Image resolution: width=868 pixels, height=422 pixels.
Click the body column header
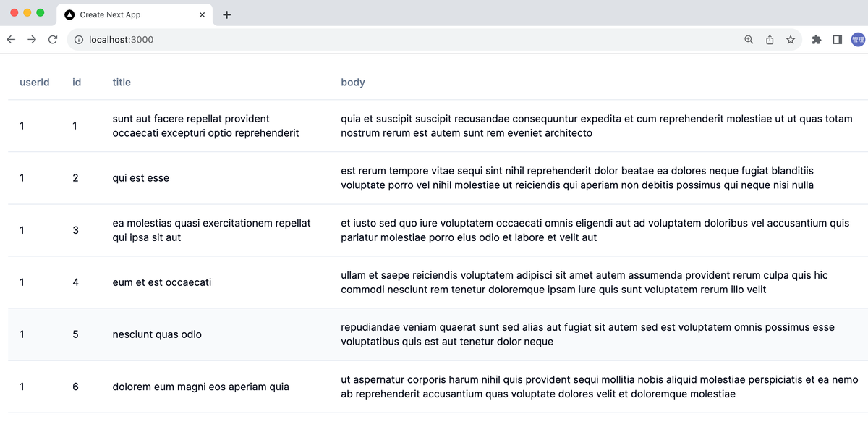pos(353,83)
